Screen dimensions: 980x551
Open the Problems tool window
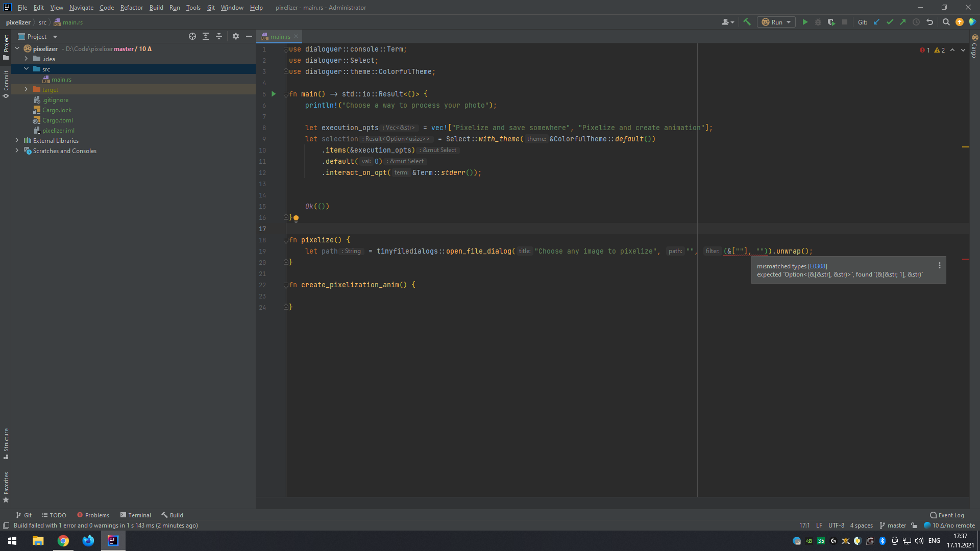coord(93,515)
